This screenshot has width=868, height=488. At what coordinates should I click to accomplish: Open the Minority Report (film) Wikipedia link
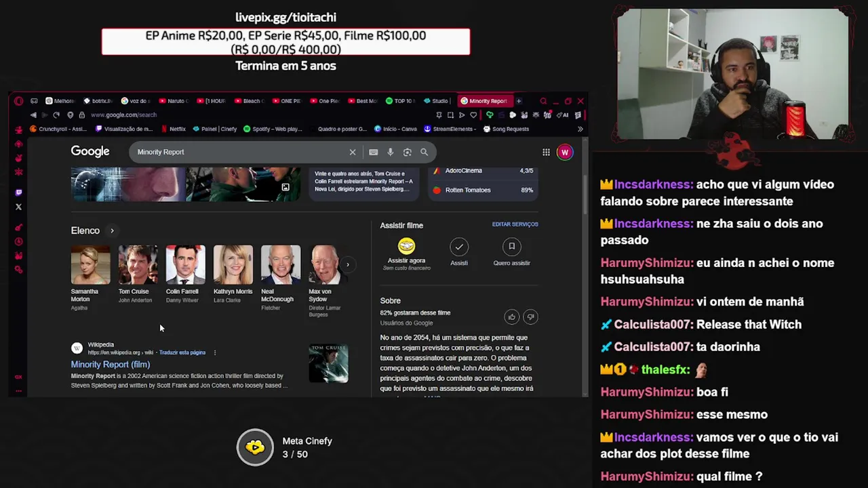coord(111,365)
